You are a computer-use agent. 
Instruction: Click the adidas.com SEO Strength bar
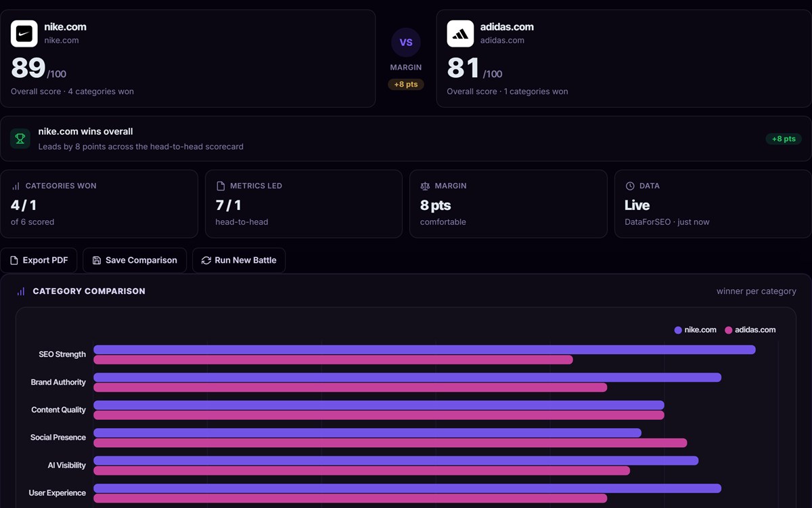pos(333,360)
